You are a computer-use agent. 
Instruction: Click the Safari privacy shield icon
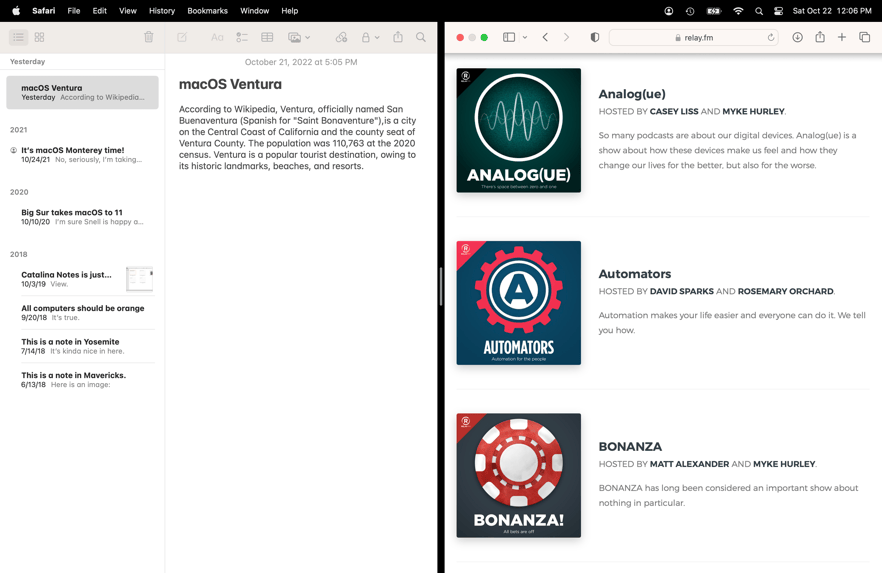[x=595, y=37]
